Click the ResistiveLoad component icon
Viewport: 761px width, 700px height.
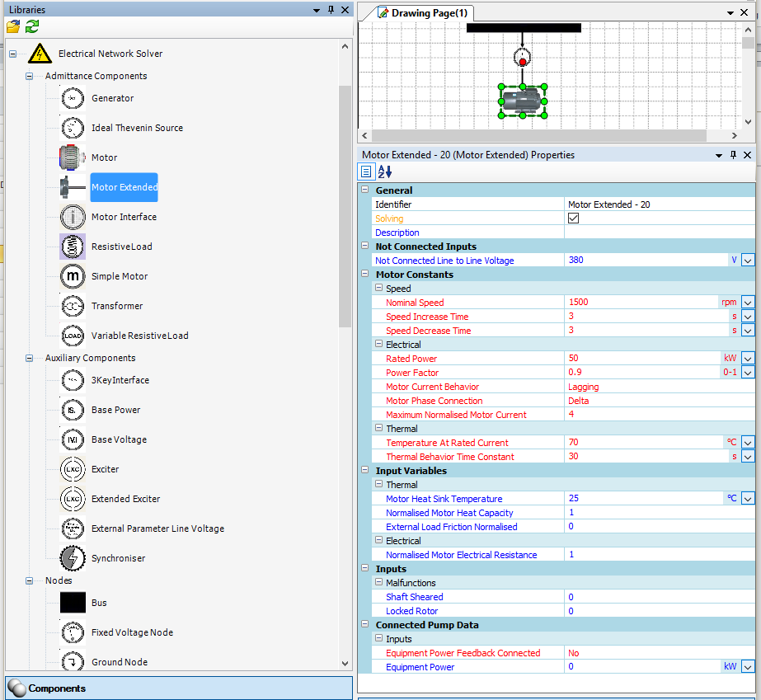click(73, 247)
